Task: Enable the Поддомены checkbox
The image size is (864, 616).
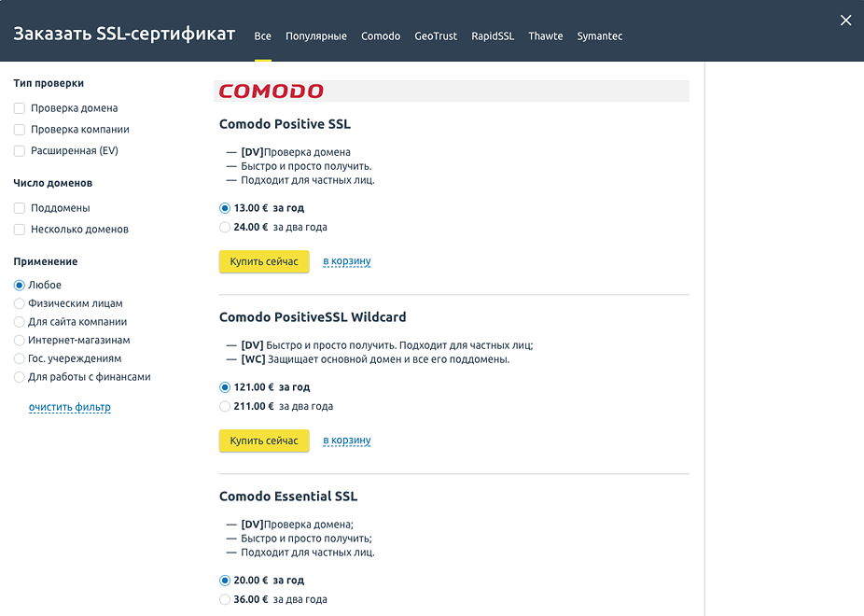Action: 20,208
